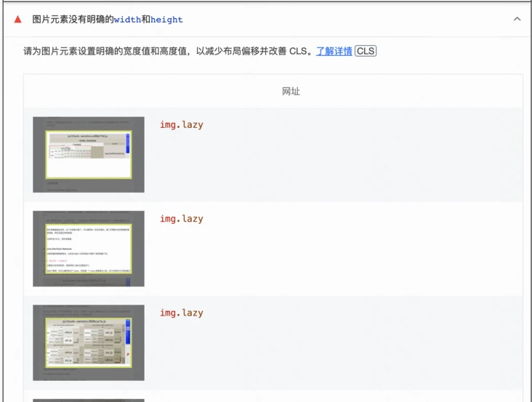Click the 网址 column header

pyautogui.click(x=291, y=92)
